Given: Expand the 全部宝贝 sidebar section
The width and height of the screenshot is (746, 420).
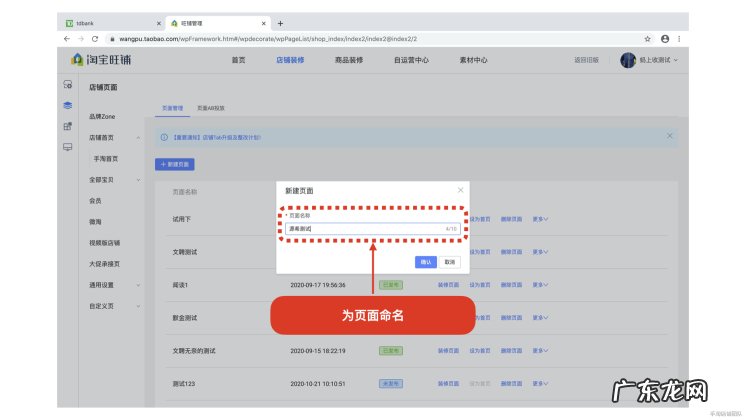Looking at the screenshot, I should [x=138, y=180].
